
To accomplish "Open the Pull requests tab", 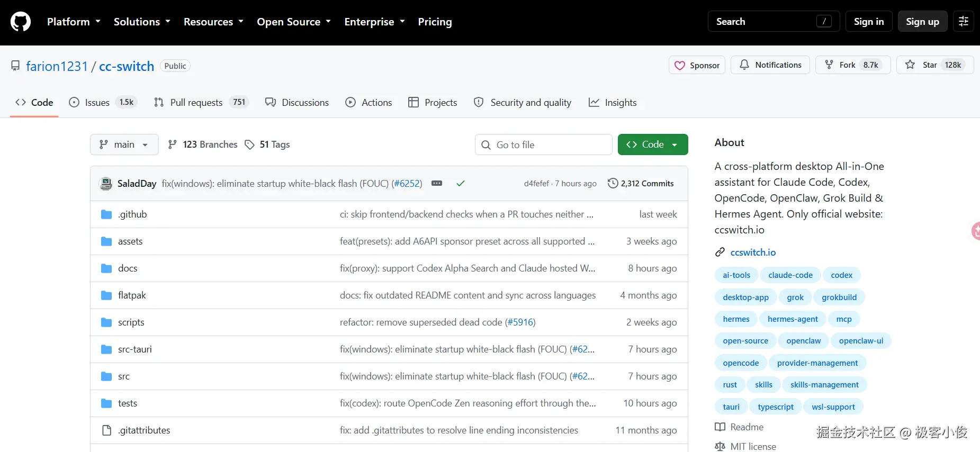I will pos(201,103).
